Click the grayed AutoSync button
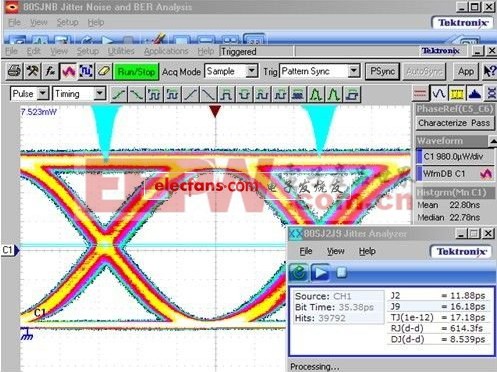Viewport: 497px width, 372px height. tap(424, 71)
